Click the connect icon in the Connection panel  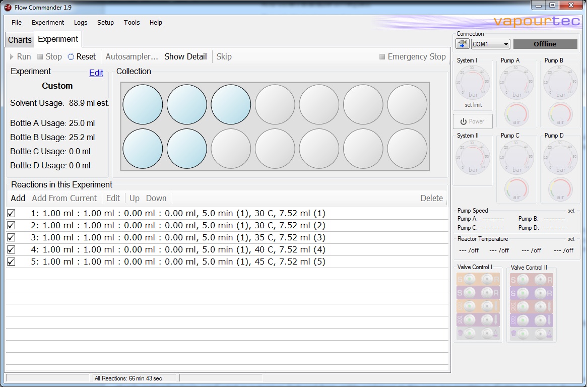point(462,44)
